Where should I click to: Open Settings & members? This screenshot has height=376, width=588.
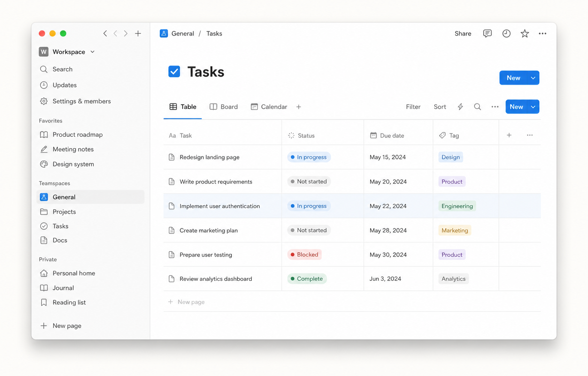click(x=90, y=101)
